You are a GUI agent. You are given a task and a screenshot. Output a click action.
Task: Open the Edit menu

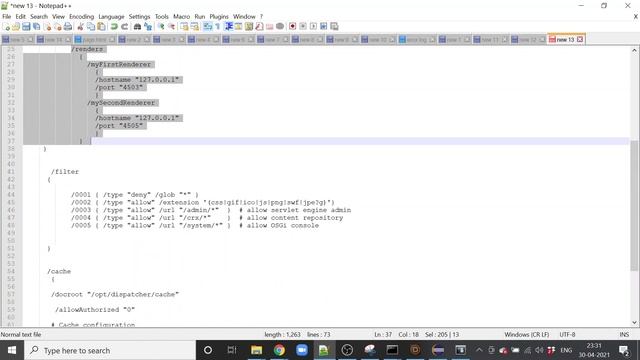click(20, 17)
